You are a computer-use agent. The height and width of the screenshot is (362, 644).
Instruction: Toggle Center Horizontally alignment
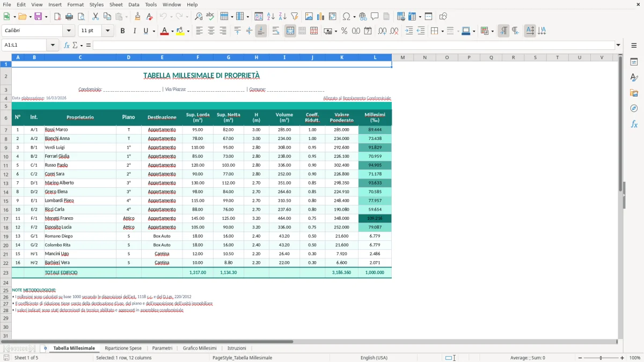[211, 31]
